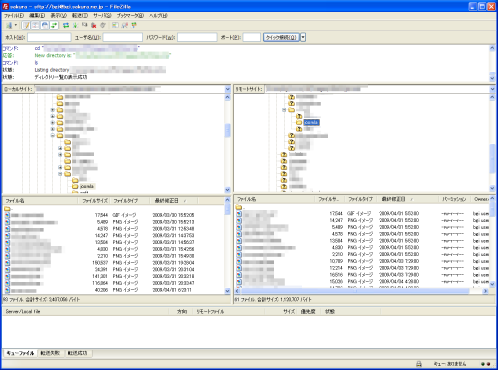Select the highlighted panda folder in remote tree
The height and width of the screenshot is (370, 498).
(311, 123)
